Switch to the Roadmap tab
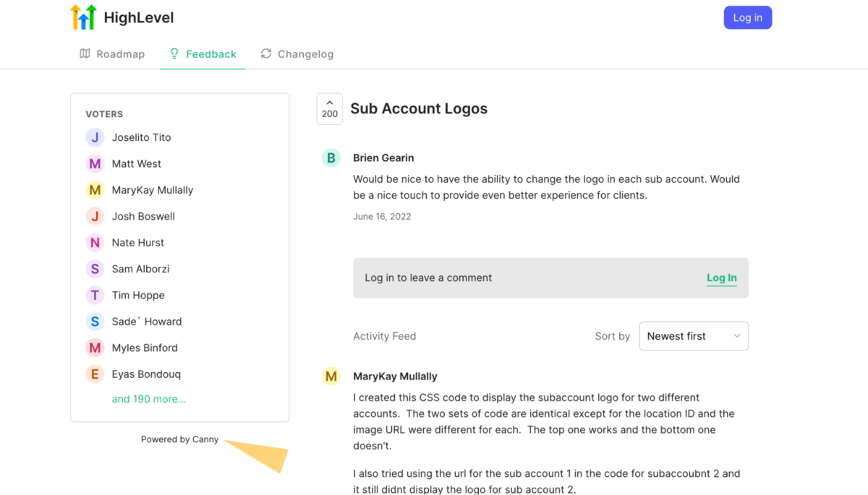Image resolution: width=868 pixels, height=495 pixels. pyautogui.click(x=112, y=54)
